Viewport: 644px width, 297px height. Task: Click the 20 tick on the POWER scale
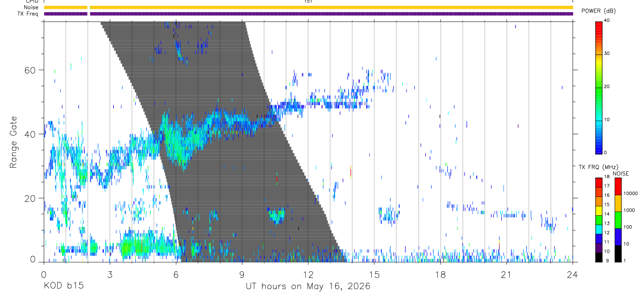click(x=608, y=87)
